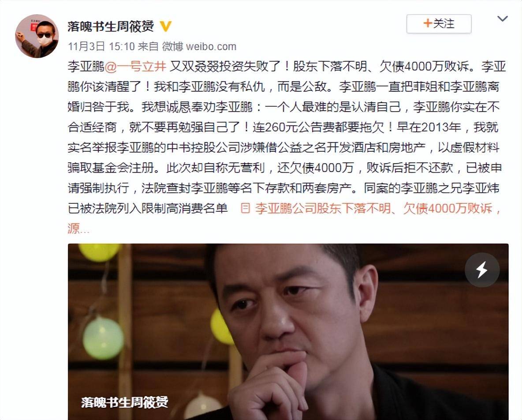Image resolution: width=522 pixels, height=420 pixels.
Task: Click the post line mentioning 2013年
Action: click(283, 127)
